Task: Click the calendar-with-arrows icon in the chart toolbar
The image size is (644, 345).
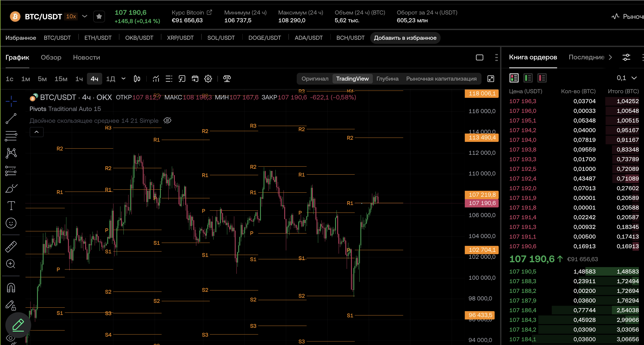Action: pyautogui.click(x=195, y=79)
